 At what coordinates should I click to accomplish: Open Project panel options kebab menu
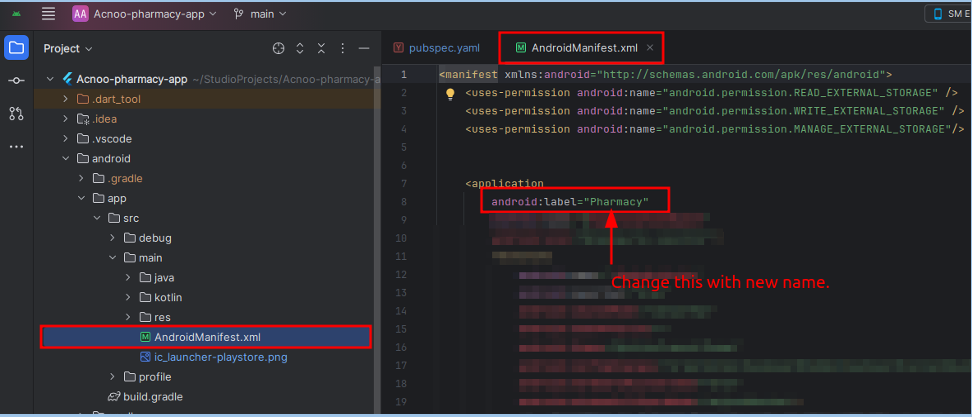(342, 48)
